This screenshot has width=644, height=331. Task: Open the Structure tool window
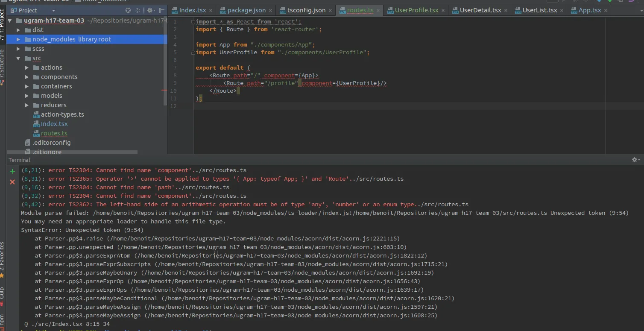(3, 66)
